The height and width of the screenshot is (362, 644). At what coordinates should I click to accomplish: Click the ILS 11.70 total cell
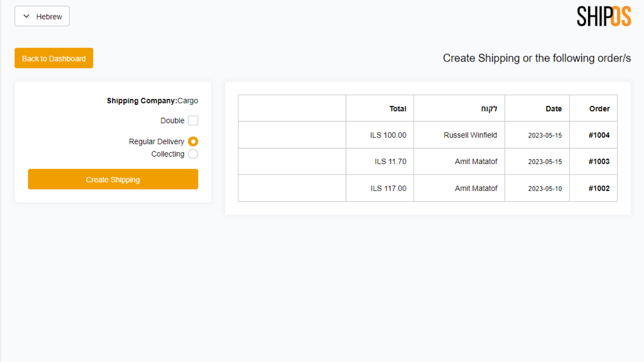390,162
